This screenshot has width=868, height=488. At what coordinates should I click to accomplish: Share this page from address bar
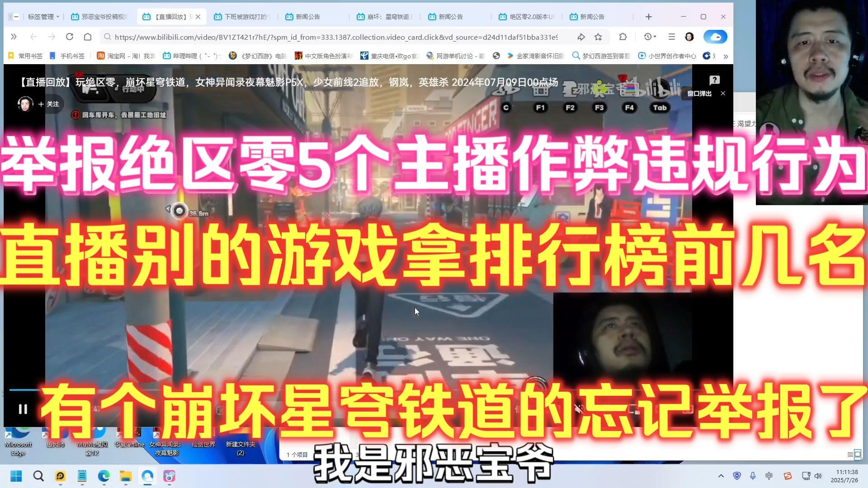tap(581, 37)
